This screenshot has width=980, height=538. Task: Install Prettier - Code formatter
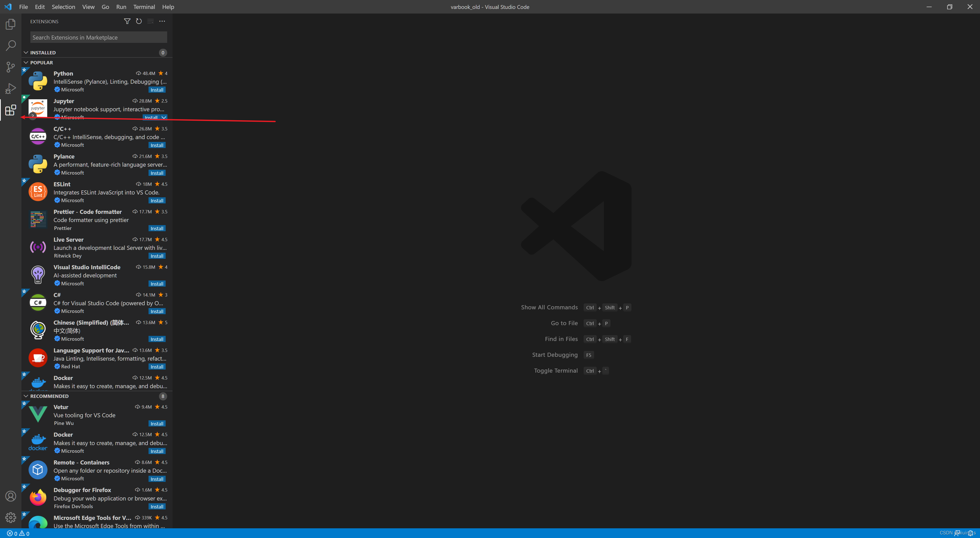coord(157,228)
